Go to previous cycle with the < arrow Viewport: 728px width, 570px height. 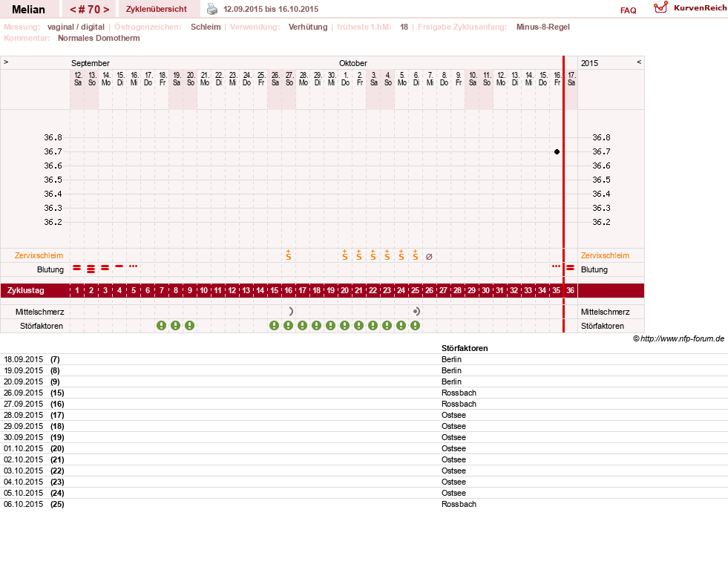tap(73, 10)
